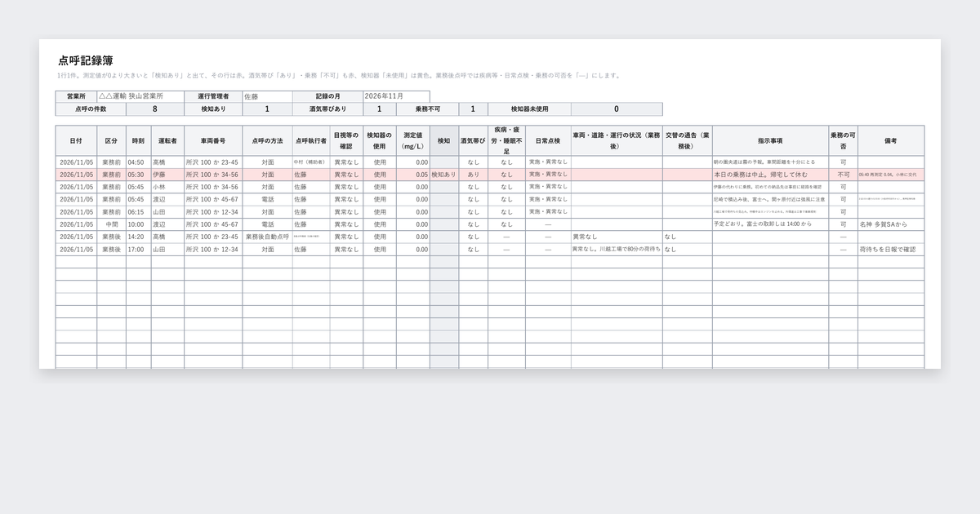
Task: Click the 点呼記録簿 title
Action: tap(86, 60)
